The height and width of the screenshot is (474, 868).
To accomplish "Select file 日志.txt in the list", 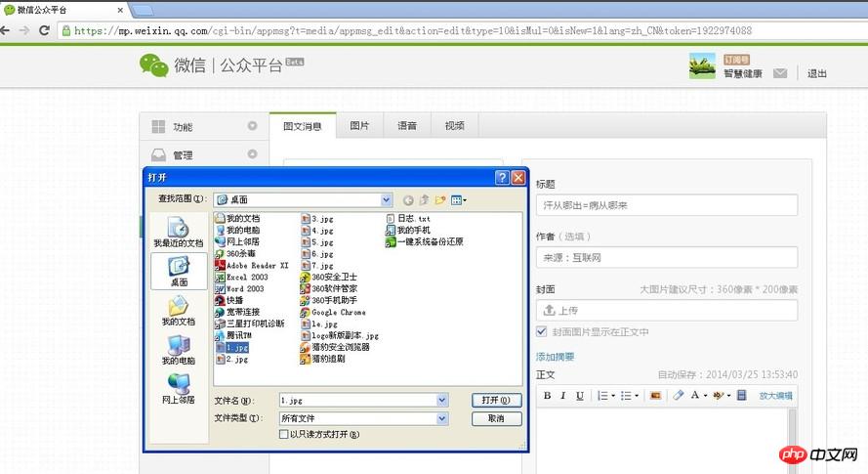I will 408,218.
